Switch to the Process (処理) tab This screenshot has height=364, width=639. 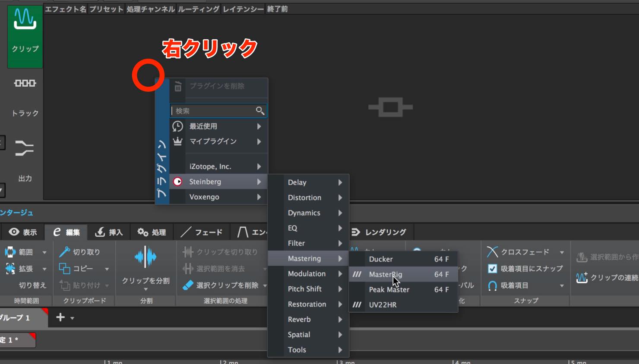coord(152,232)
